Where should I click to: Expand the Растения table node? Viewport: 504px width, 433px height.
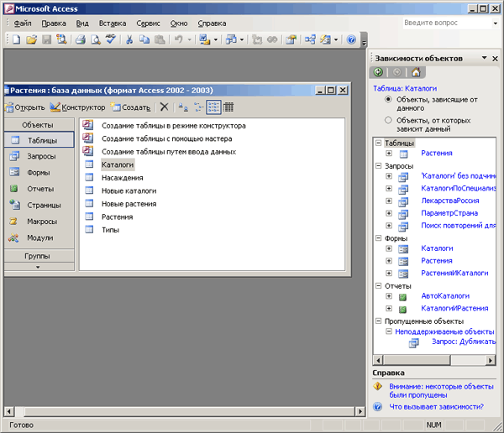389,154
